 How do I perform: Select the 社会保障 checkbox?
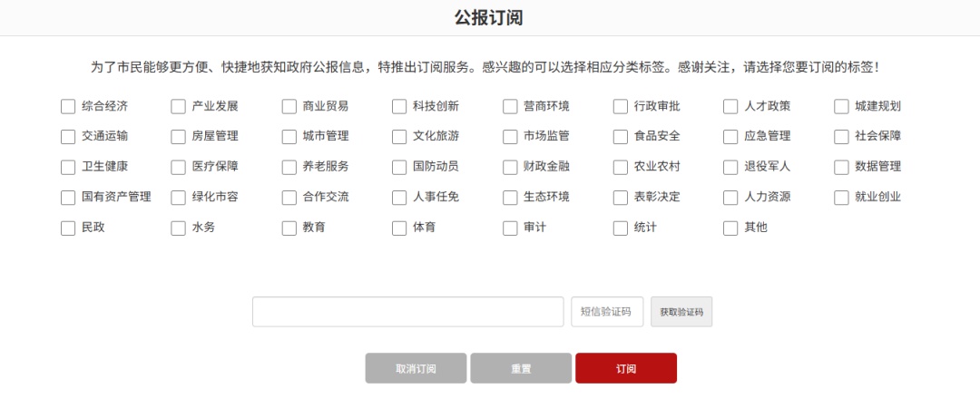point(841,137)
